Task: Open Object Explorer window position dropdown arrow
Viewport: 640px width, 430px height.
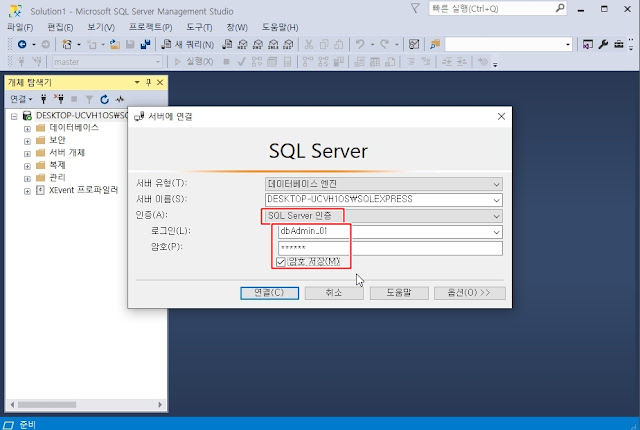Action: [137, 82]
